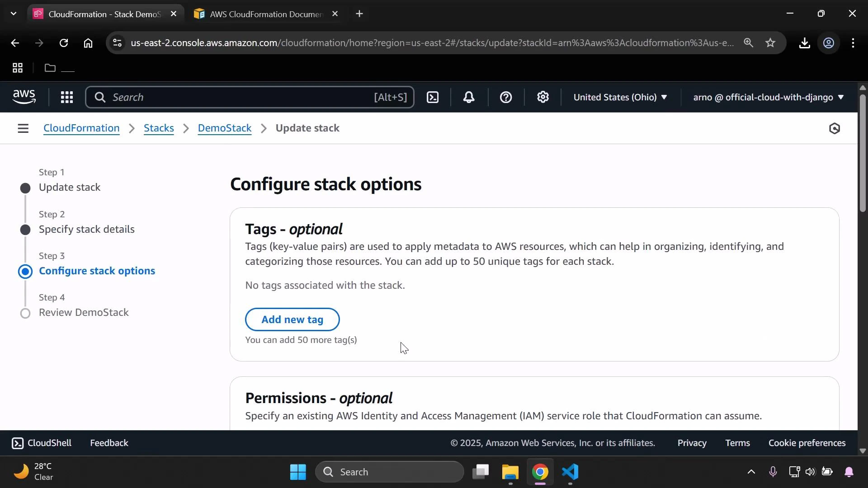Select Step 1 Update stack radio indicator
Screen dimensions: 868x488
pyautogui.click(x=25, y=188)
